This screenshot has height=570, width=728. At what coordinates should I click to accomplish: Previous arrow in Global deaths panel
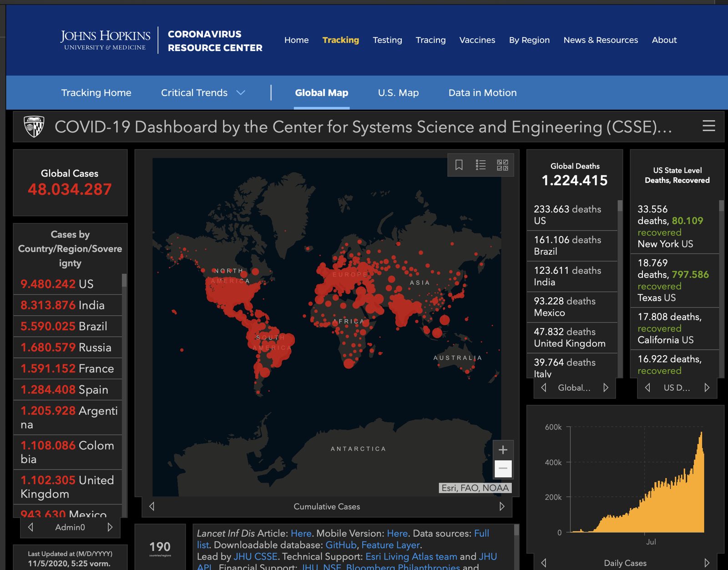point(544,388)
